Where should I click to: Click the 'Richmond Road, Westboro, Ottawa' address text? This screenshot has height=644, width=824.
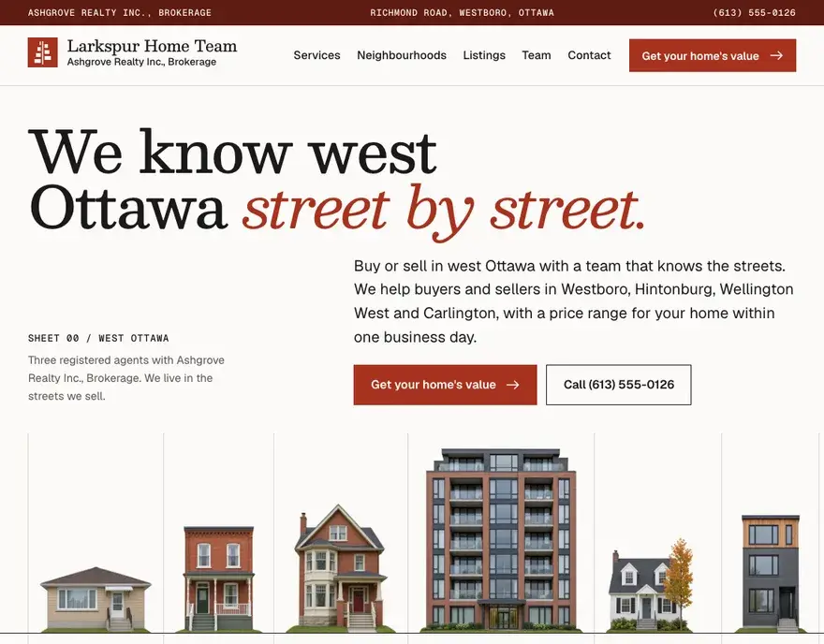(462, 12)
